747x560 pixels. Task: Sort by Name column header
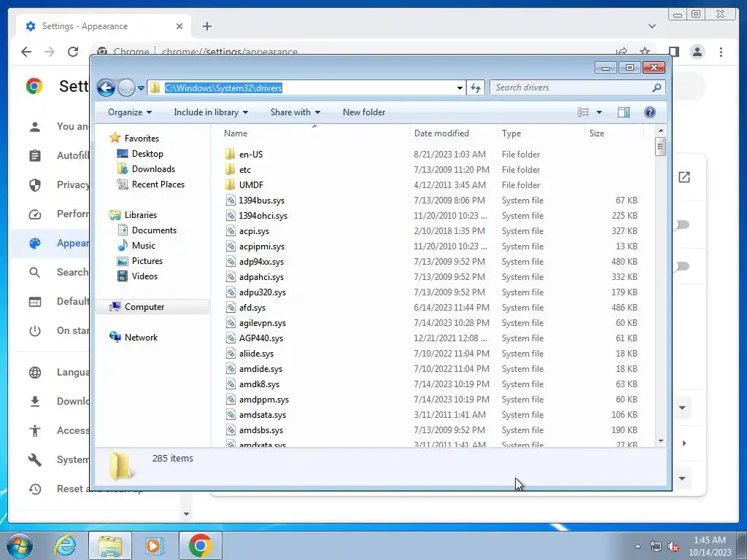pos(236,133)
